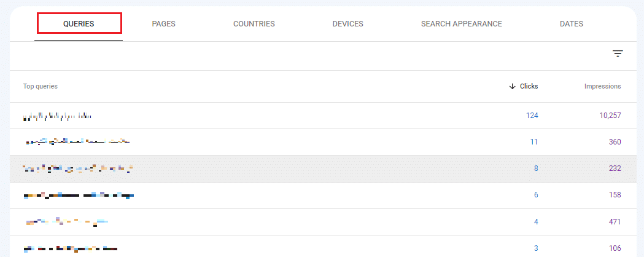
Task: Open the highlighted query with 8 clicks
Action: click(x=77, y=168)
